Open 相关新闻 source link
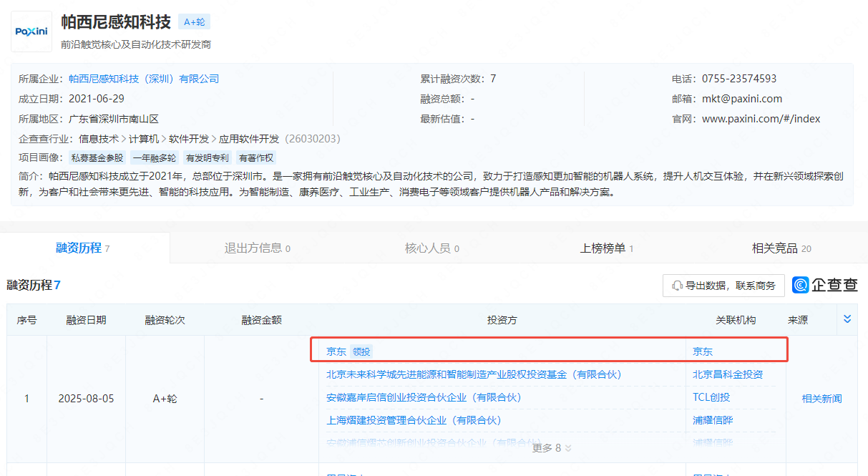 coord(821,399)
